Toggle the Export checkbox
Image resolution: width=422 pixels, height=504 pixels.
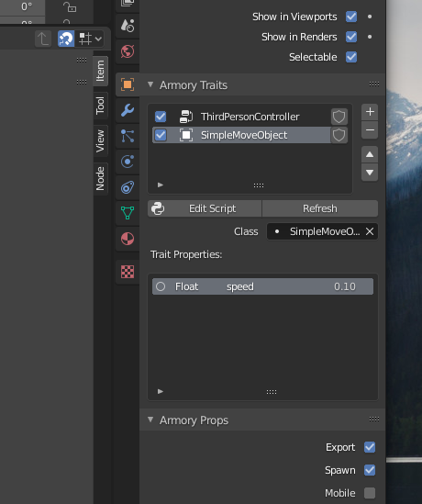[370, 447]
